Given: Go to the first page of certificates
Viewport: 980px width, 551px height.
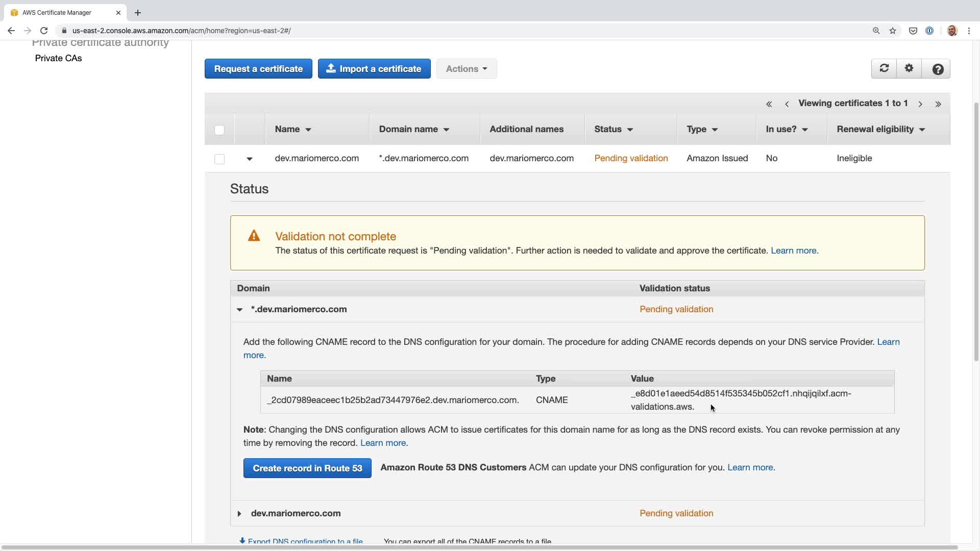Looking at the screenshot, I should point(769,104).
